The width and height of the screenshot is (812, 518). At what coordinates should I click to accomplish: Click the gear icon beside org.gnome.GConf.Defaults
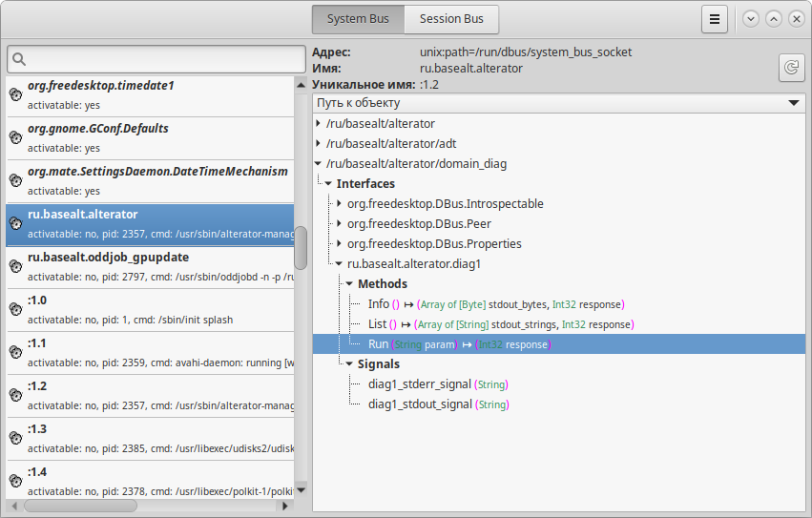tap(15, 138)
